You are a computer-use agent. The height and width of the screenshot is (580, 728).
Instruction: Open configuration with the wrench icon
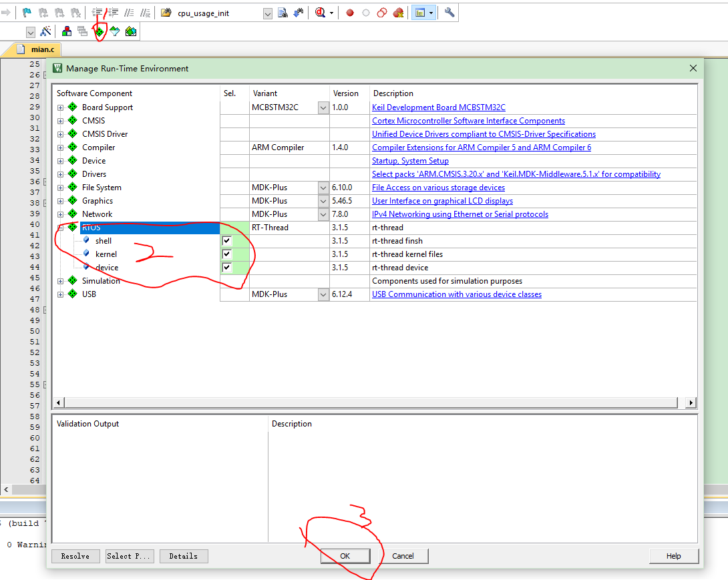pyautogui.click(x=449, y=13)
